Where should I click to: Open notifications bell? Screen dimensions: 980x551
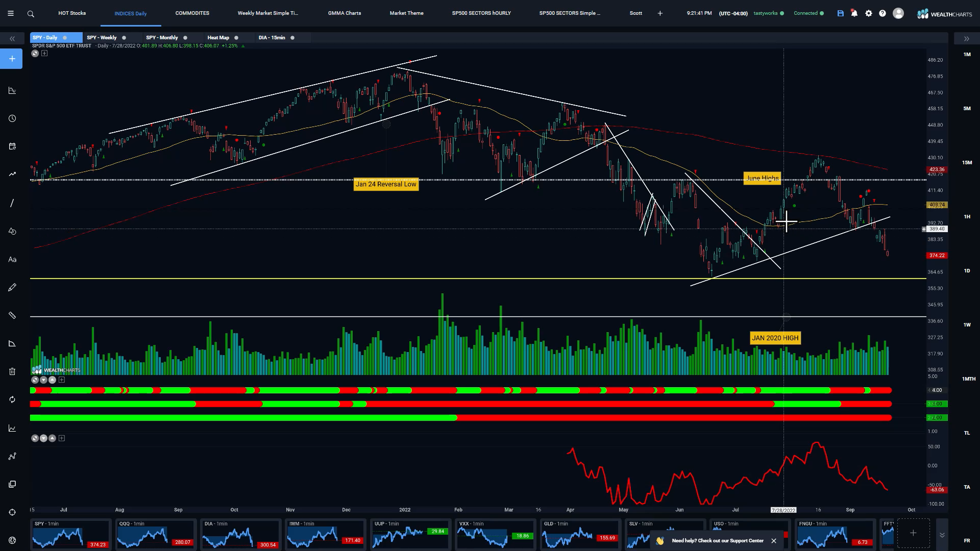pyautogui.click(x=854, y=13)
